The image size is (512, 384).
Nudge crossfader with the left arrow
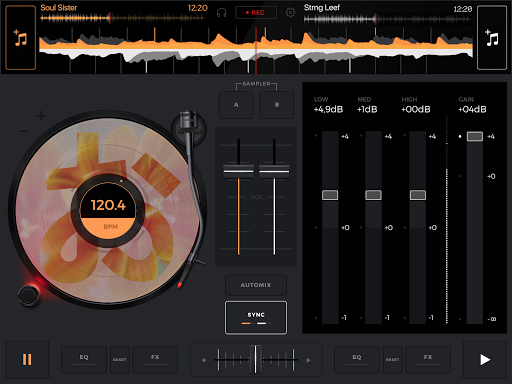(x=203, y=360)
